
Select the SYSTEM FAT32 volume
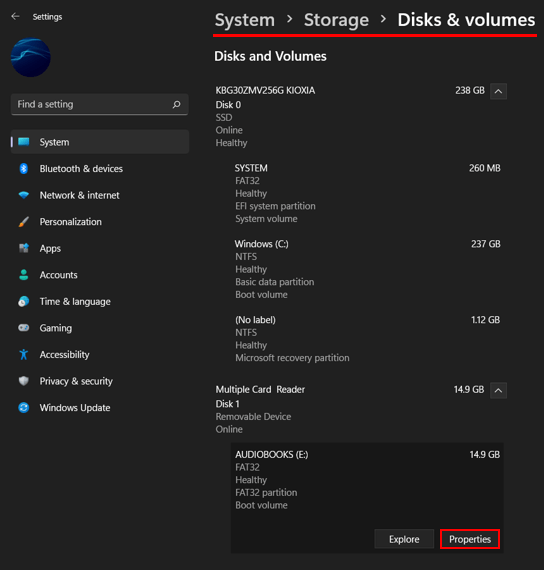(367, 193)
